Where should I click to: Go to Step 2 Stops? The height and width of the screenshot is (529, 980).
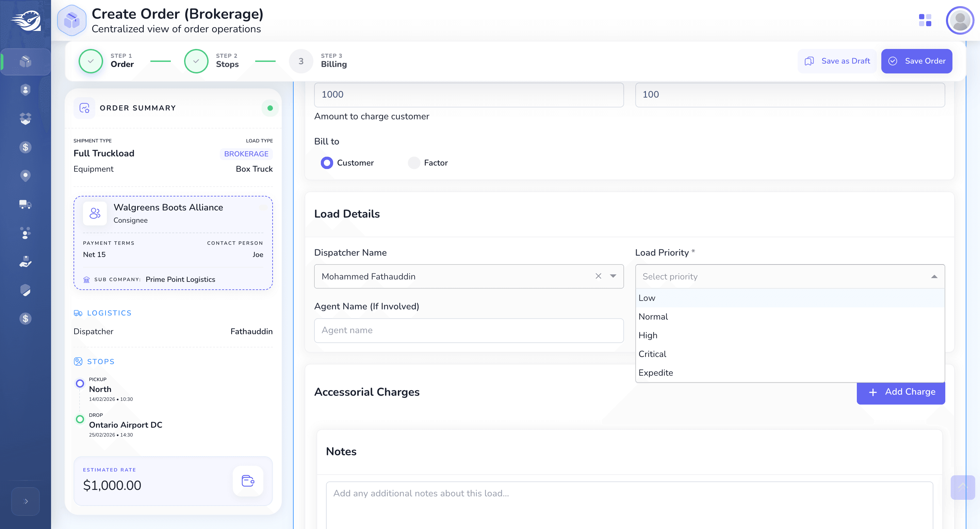pyautogui.click(x=212, y=61)
